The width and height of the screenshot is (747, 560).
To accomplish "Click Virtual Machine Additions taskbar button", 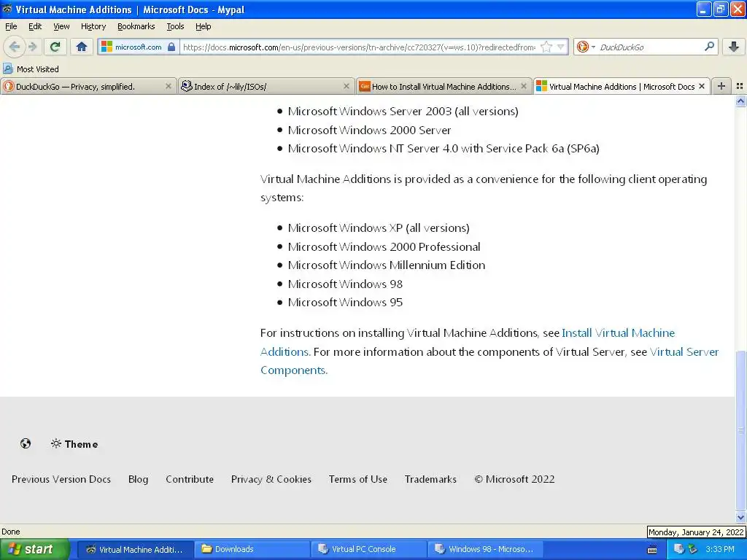I will pyautogui.click(x=135, y=549).
